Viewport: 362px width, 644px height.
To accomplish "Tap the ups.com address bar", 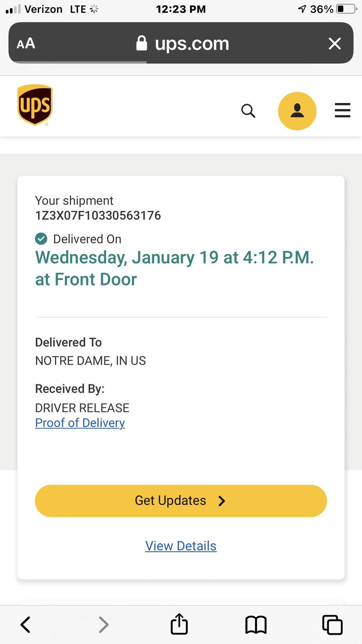I will click(181, 43).
